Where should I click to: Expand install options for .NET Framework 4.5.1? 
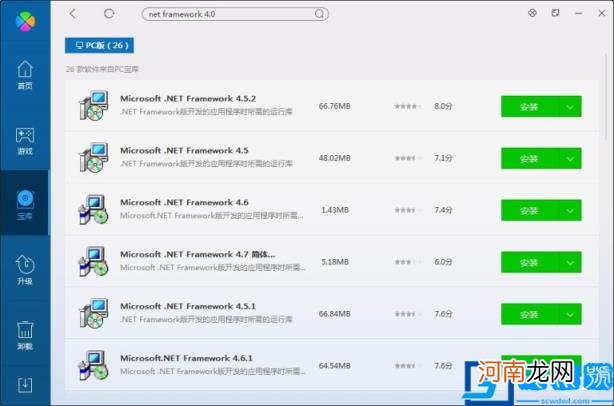570,314
